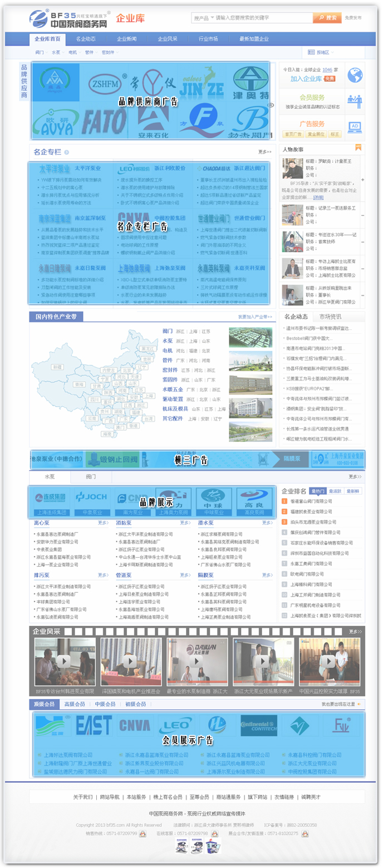The image size is (383, 868).
Task: Click the 会员服务 people icon
Action: (x=355, y=101)
